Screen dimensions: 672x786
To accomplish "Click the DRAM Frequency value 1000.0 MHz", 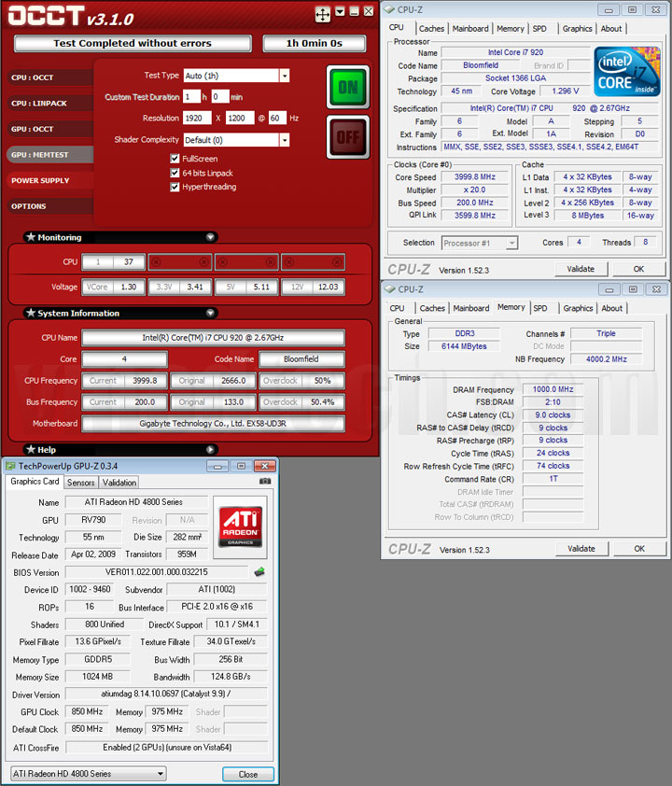I will (553, 389).
